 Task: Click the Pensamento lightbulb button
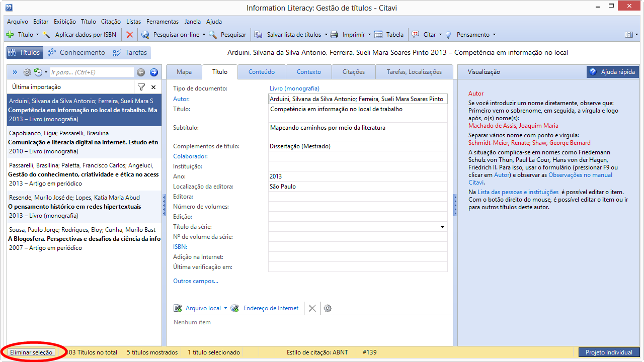pyautogui.click(x=467, y=35)
